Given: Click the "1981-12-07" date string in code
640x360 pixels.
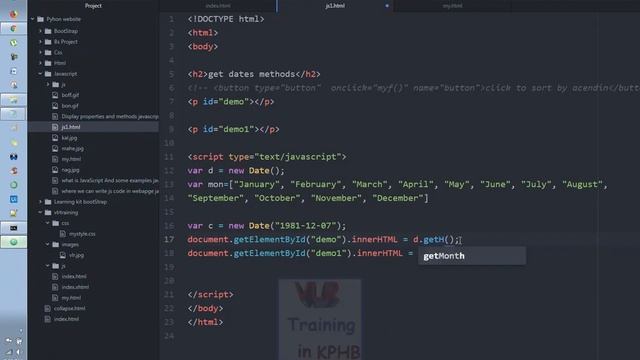Looking at the screenshot, I should [305, 225].
